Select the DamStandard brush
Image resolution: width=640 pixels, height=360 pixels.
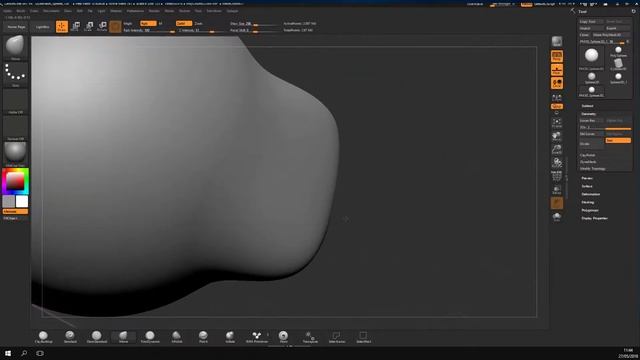click(x=97, y=337)
